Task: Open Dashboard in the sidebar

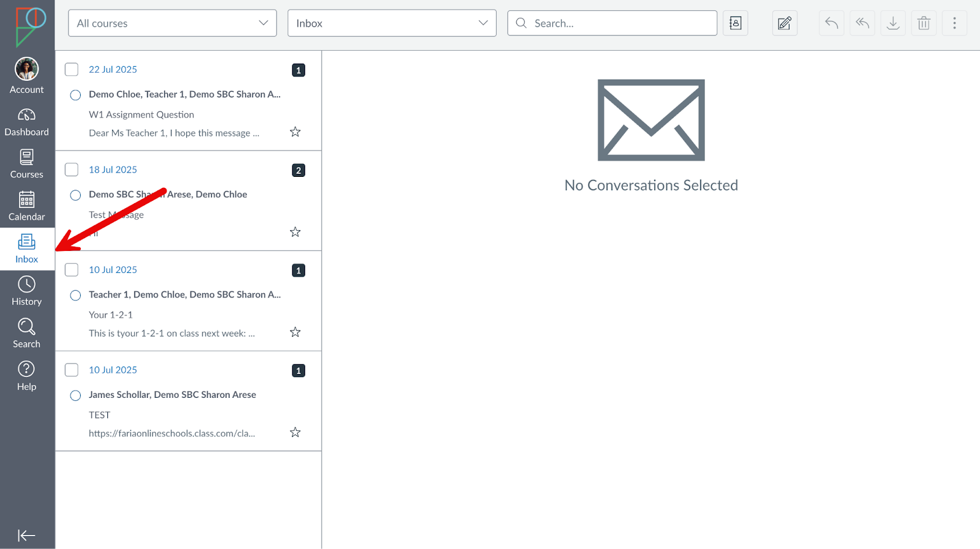Action: pos(26,122)
